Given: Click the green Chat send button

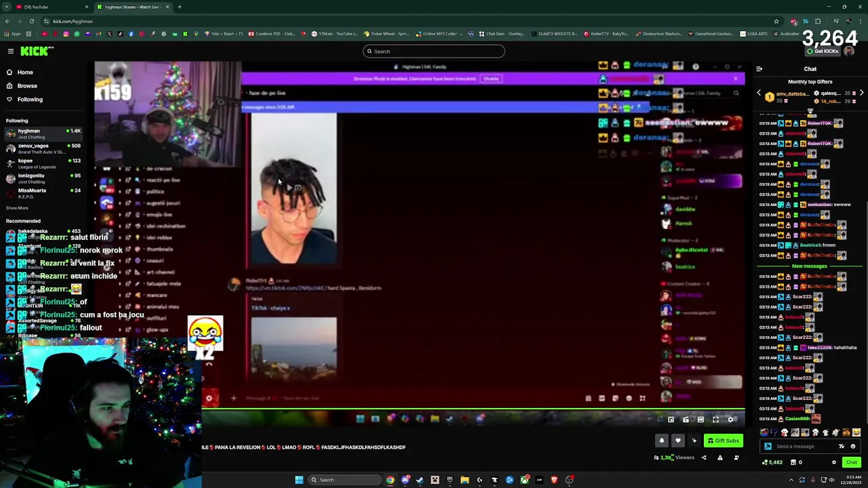Looking at the screenshot, I should click(852, 462).
